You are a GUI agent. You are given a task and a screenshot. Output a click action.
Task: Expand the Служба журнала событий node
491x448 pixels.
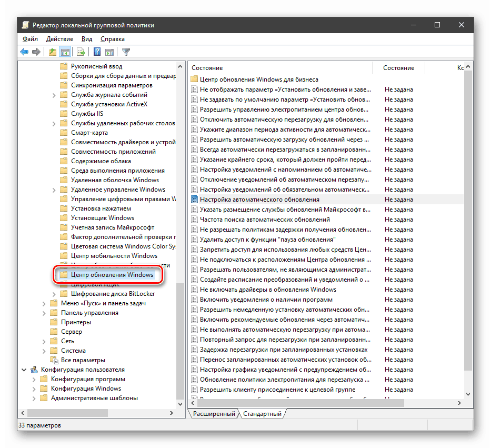(x=54, y=95)
